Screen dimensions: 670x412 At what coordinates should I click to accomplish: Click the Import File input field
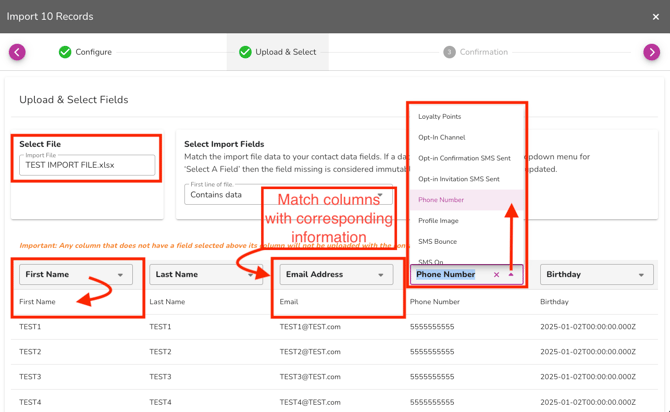pyautogui.click(x=87, y=165)
